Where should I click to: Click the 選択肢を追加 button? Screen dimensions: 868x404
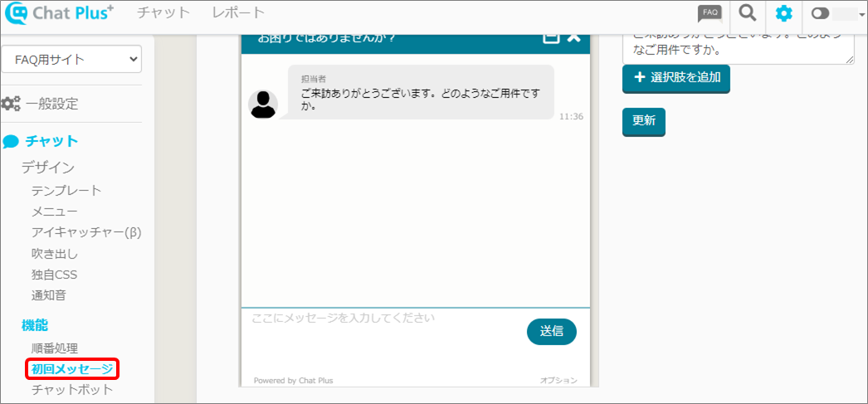676,79
